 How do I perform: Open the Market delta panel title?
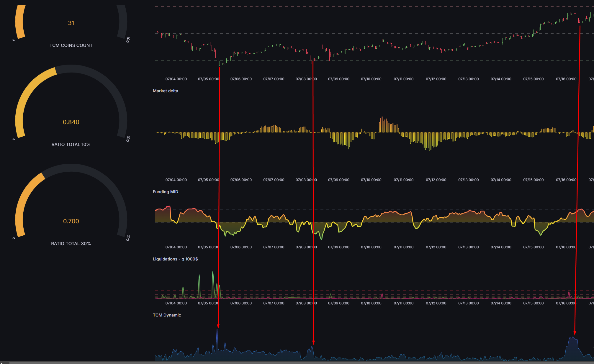pos(165,91)
